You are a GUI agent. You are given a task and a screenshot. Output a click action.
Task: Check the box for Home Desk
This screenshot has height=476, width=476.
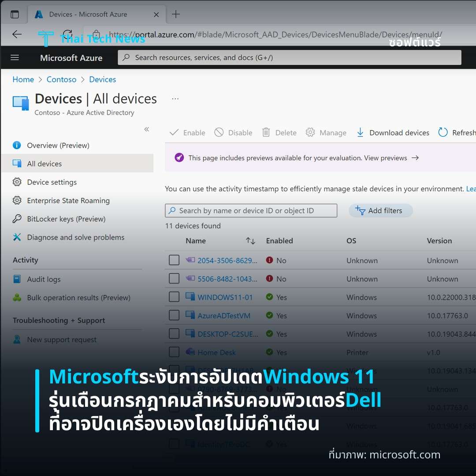(174, 352)
